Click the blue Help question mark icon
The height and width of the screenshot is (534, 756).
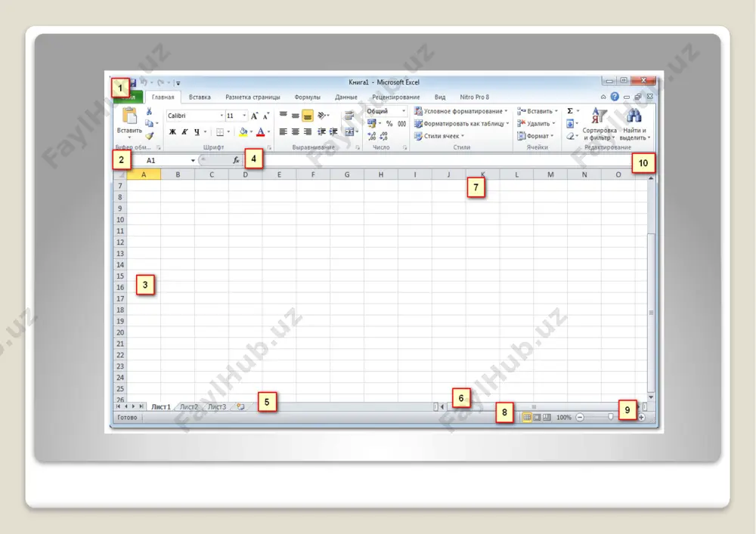coord(614,97)
